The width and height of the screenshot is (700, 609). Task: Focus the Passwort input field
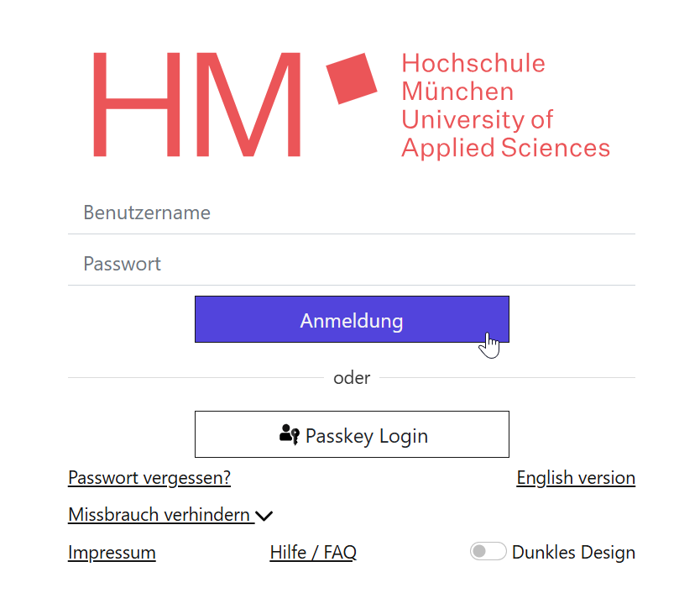click(351, 264)
